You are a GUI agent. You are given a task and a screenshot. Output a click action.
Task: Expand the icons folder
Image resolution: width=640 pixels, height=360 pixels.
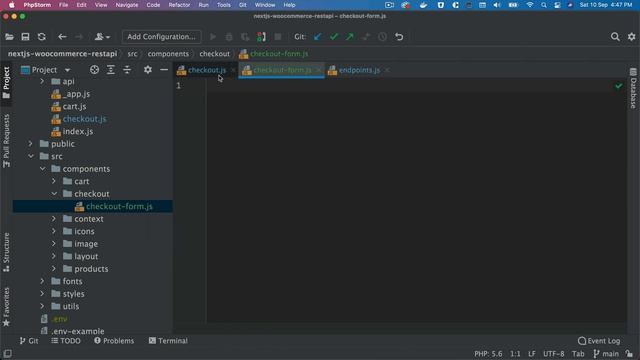point(54,231)
